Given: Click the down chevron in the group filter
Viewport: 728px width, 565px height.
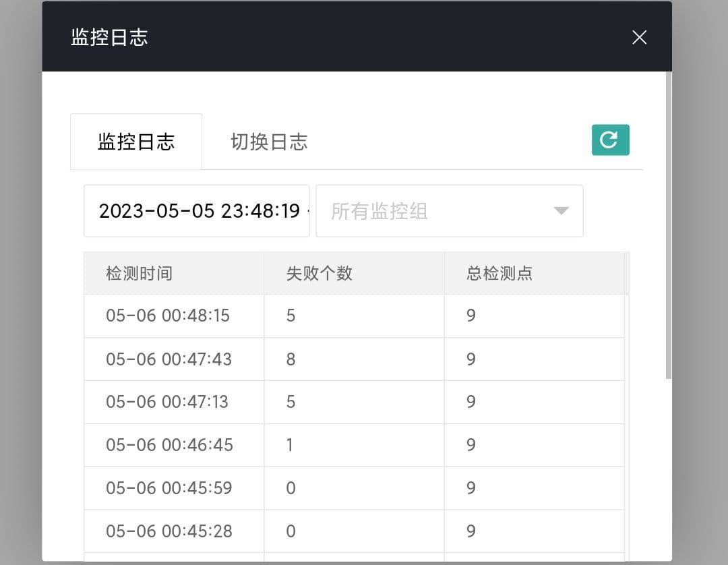Looking at the screenshot, I should click(x=560, y=211).
